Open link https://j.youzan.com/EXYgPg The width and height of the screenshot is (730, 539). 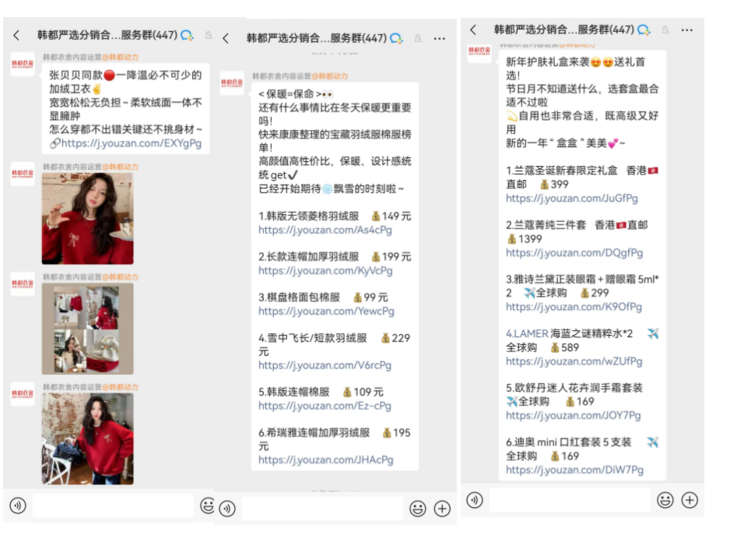pyautogui.click(x=131, y=143)
